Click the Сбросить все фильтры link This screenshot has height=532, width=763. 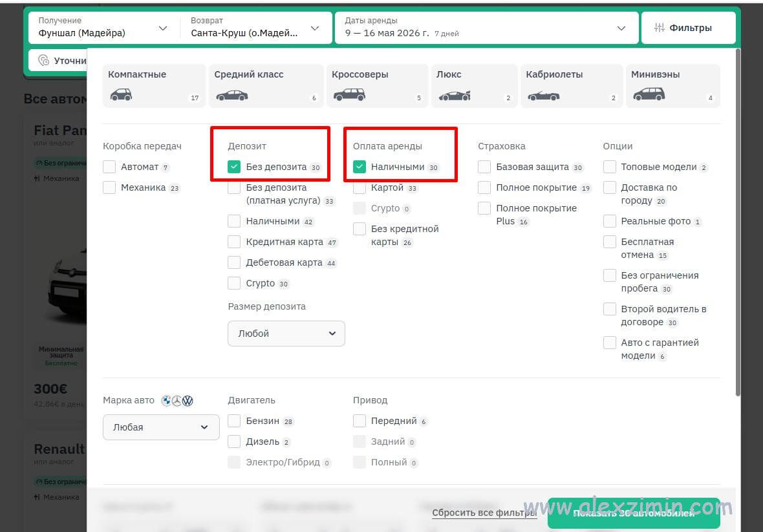tap(484, 513)
